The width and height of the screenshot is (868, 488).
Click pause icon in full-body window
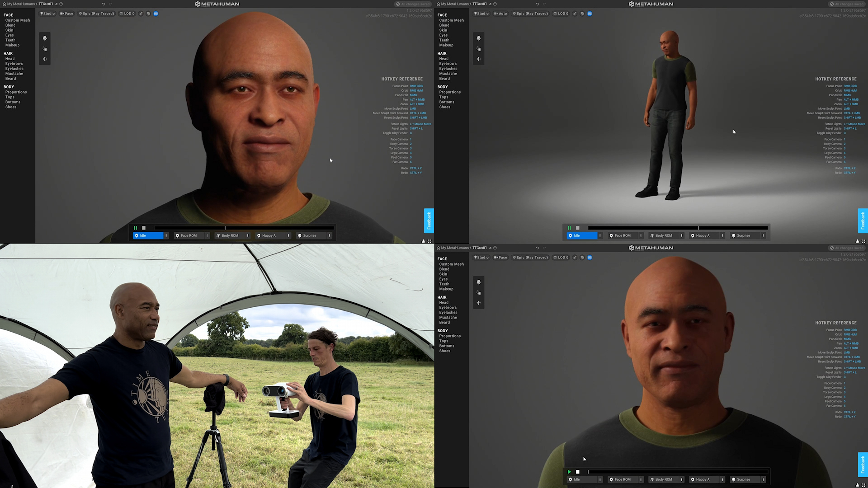click(569, 228)
